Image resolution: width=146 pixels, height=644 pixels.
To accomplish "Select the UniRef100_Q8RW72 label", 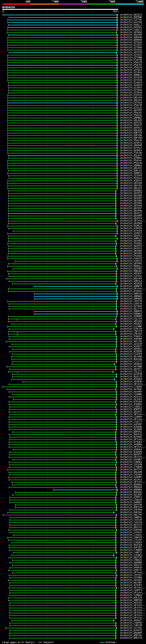I will click(131, 75).
